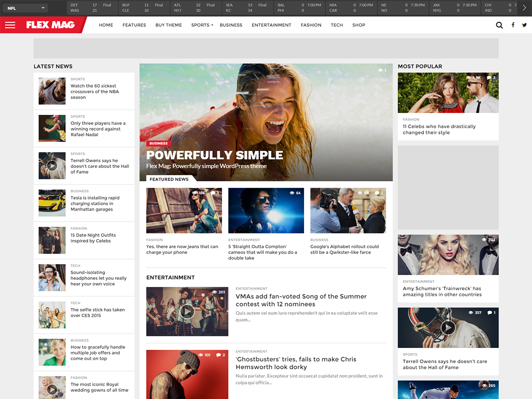Open the Shop menu item
This screenshot has width=532, height=399.
click(x=359, y=25)
